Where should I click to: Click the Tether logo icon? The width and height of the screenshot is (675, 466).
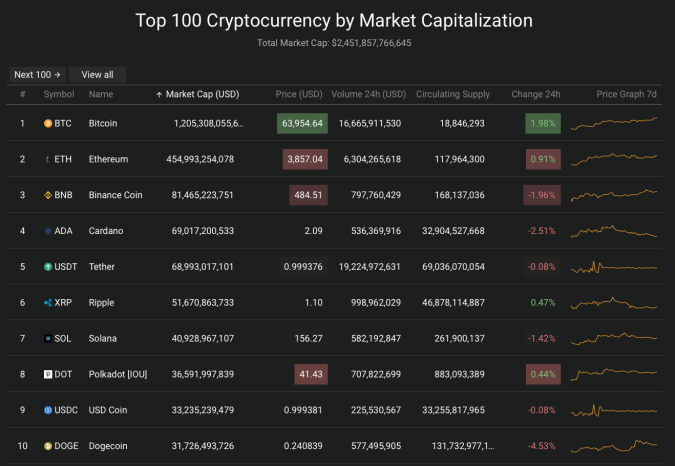[48, 267]
